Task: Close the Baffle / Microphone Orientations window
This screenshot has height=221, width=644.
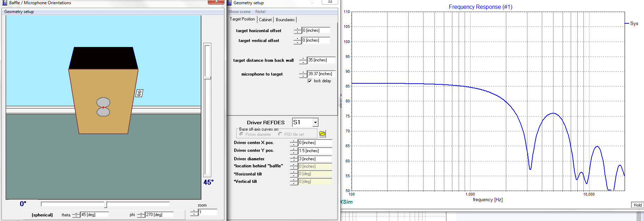Action: coord(216,2)
